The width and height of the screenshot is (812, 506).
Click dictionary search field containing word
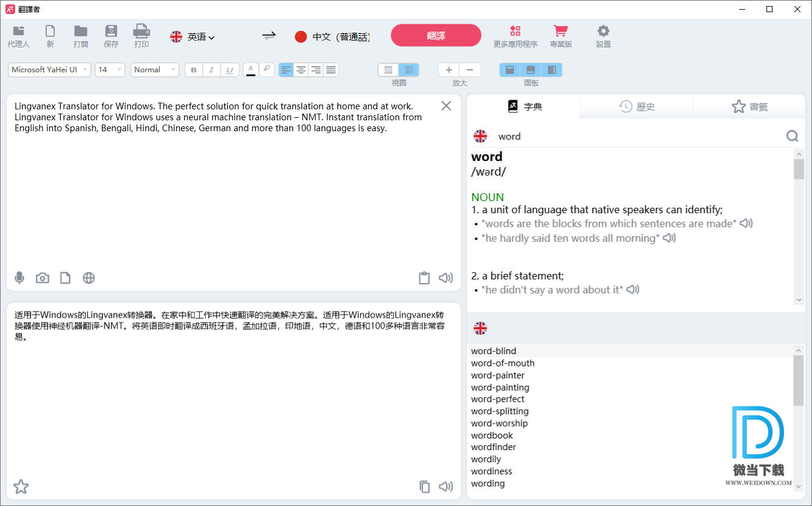(638, 136)
